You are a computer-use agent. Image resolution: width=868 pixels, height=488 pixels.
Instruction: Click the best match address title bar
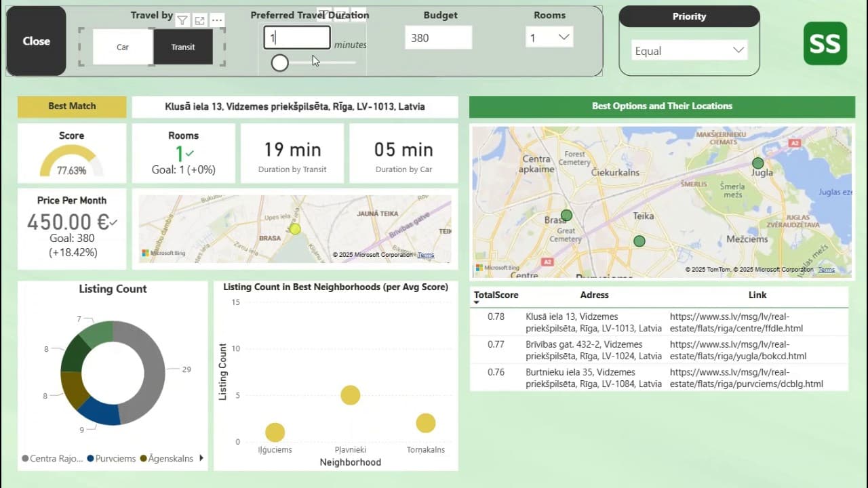point(295,106)
